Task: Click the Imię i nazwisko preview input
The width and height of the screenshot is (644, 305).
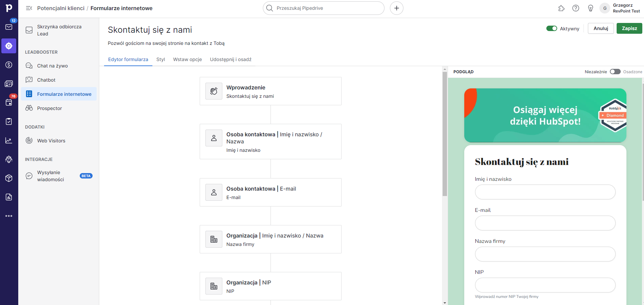Action: click(545, 192)
